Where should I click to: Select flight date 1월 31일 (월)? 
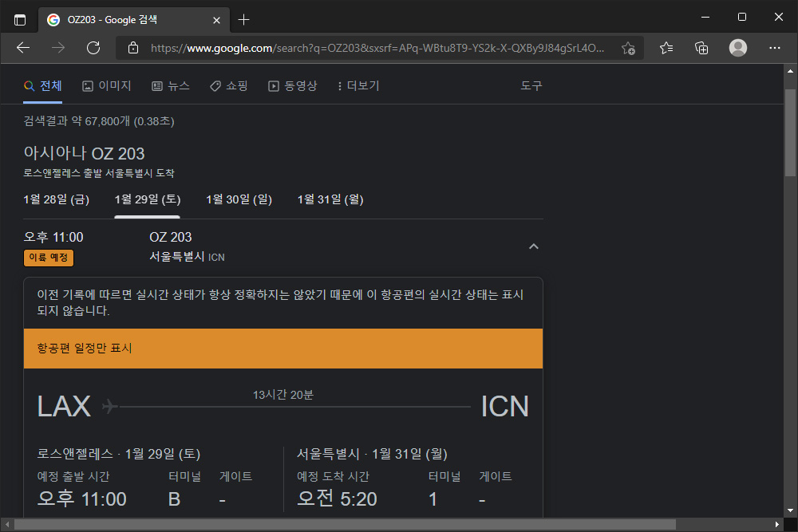pos(330,199)
